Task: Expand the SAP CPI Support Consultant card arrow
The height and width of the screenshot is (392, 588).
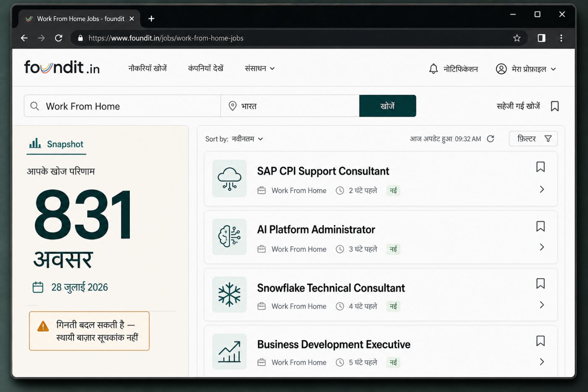Action: (542, 189)
